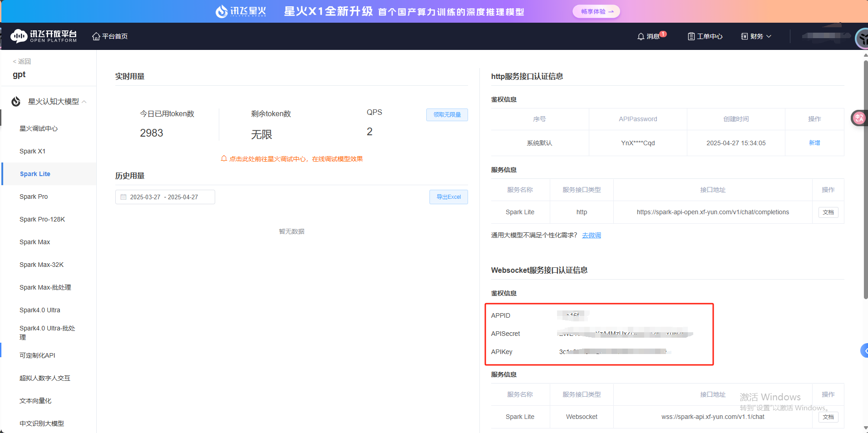
Task: Select Spark Pro in the sidebar
Action: tap(33, 197)
